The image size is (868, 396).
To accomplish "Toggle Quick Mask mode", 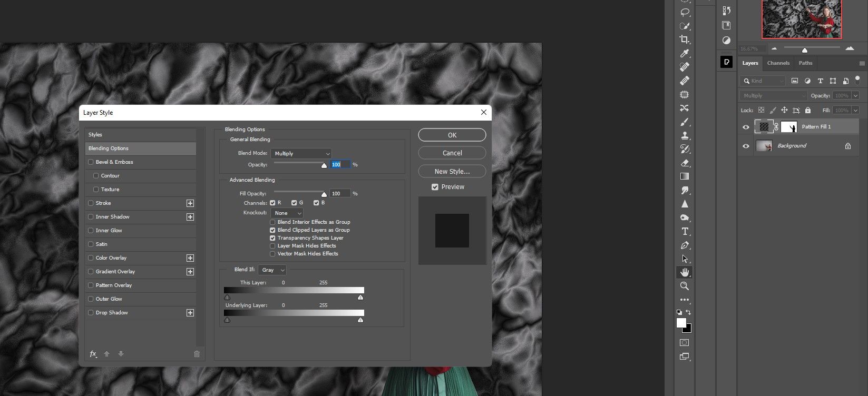I will (685, 343).
